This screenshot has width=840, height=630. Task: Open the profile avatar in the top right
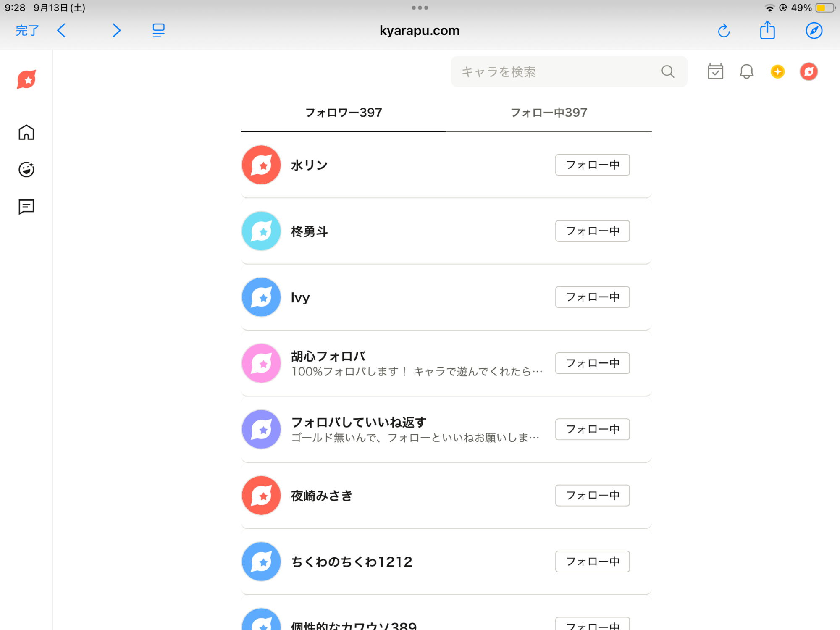pos(808,72)
